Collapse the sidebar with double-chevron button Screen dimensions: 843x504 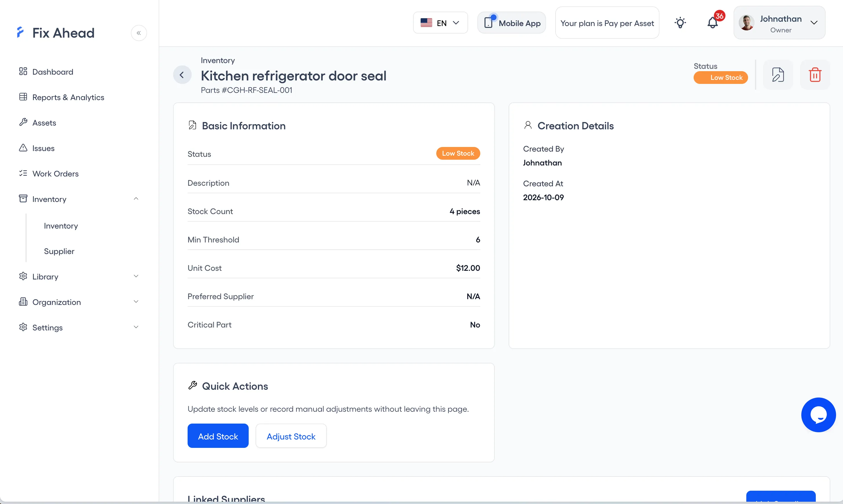tap(139, 33)
